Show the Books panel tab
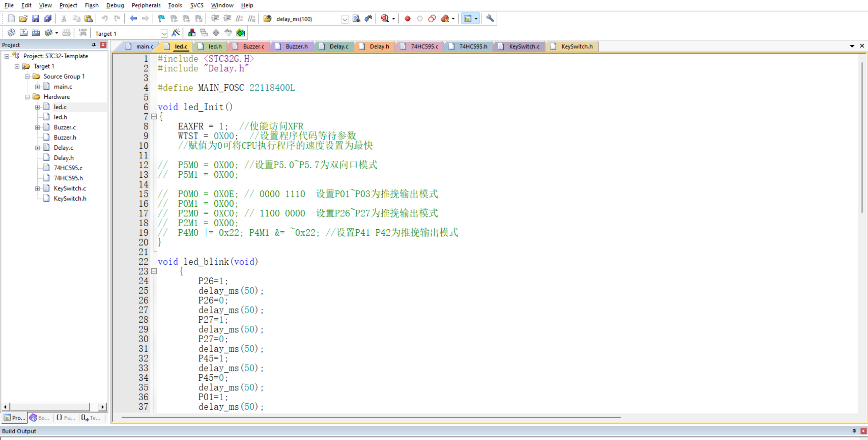 pyautogui.click(x=40, y=418)
